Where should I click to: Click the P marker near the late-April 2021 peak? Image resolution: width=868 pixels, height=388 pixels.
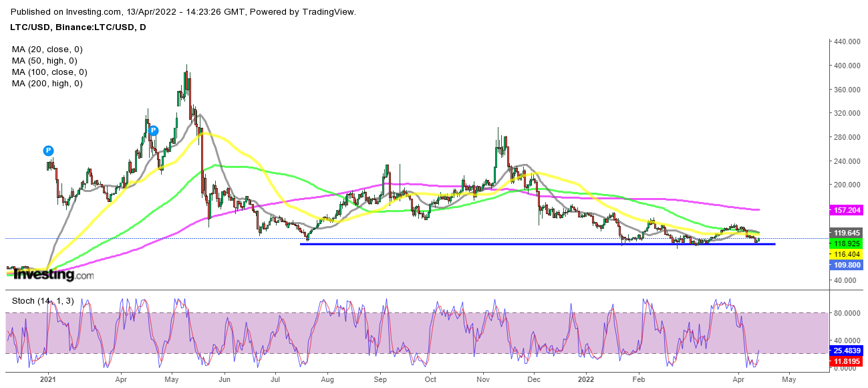point(153,130)
